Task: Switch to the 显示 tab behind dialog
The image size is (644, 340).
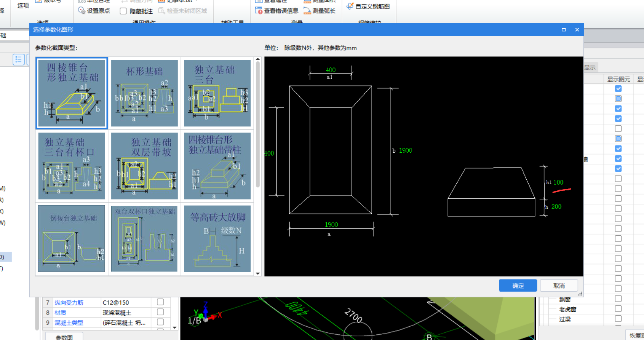Action: coord(590,67)
